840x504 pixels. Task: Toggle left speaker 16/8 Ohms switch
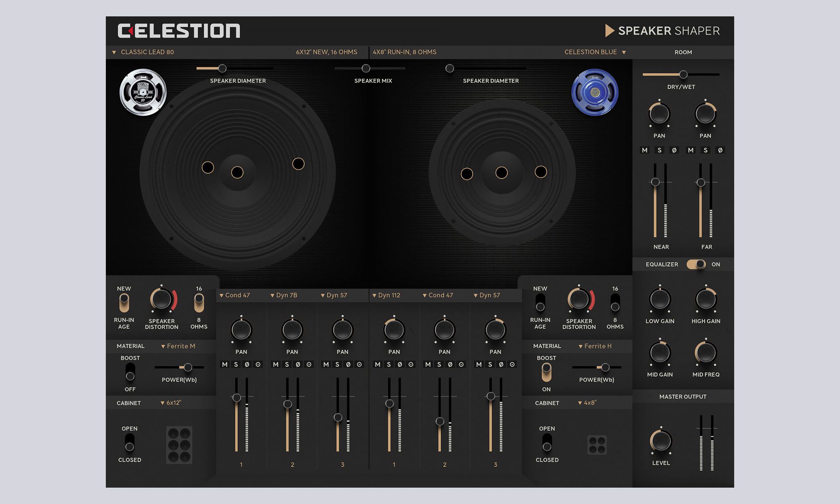tap(199, 303)
